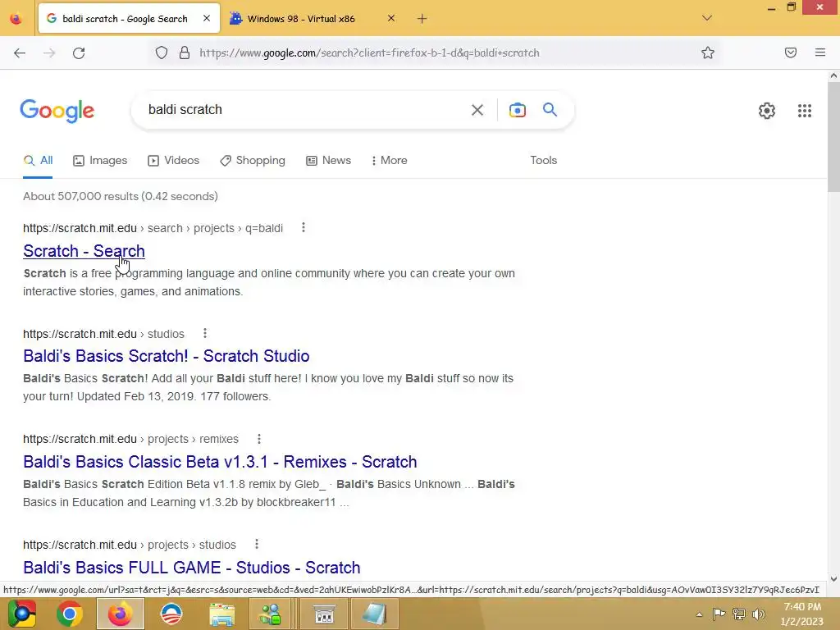Open a new tab with the plus icon

[x=422, y=19]
